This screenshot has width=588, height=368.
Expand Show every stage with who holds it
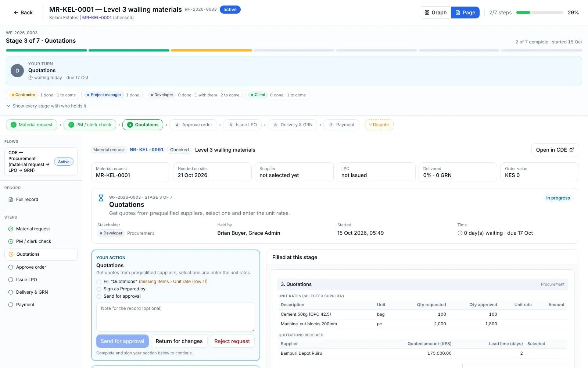pyautogui.click(x=46, y=106)
